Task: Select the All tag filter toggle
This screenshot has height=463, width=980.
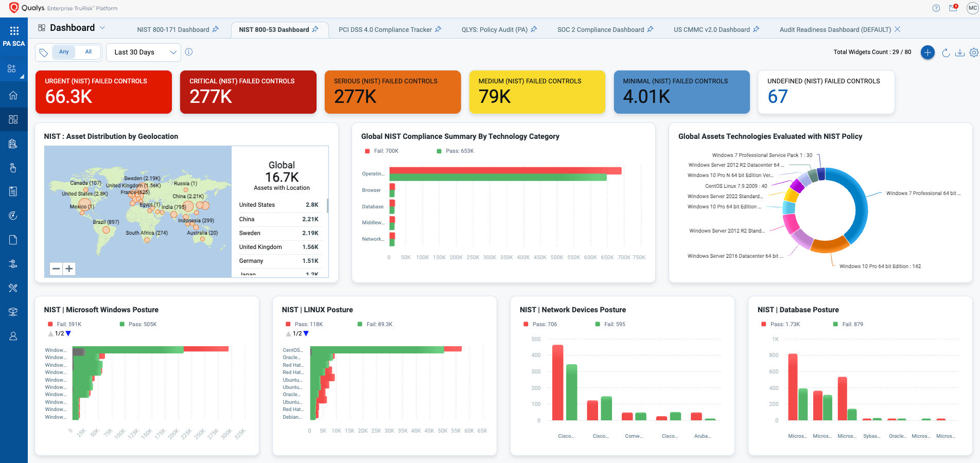Action: coord(89,52)
